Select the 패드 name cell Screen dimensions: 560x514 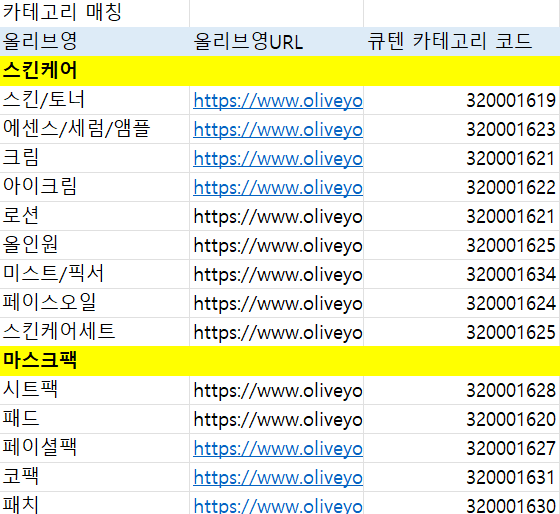pos(95,419)
